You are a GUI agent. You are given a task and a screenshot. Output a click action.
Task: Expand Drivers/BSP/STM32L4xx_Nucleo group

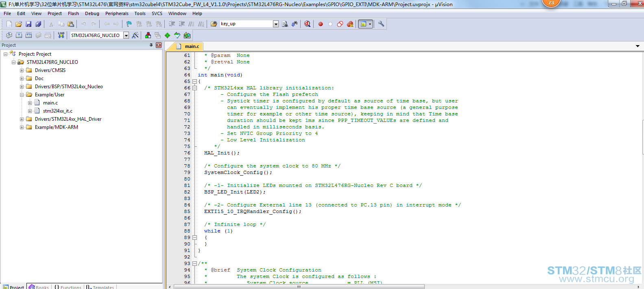click(22, 87)
